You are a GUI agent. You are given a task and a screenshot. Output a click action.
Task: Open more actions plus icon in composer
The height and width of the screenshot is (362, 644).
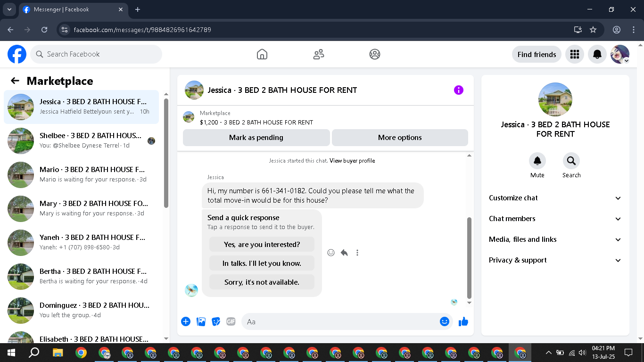coord(186,321)
